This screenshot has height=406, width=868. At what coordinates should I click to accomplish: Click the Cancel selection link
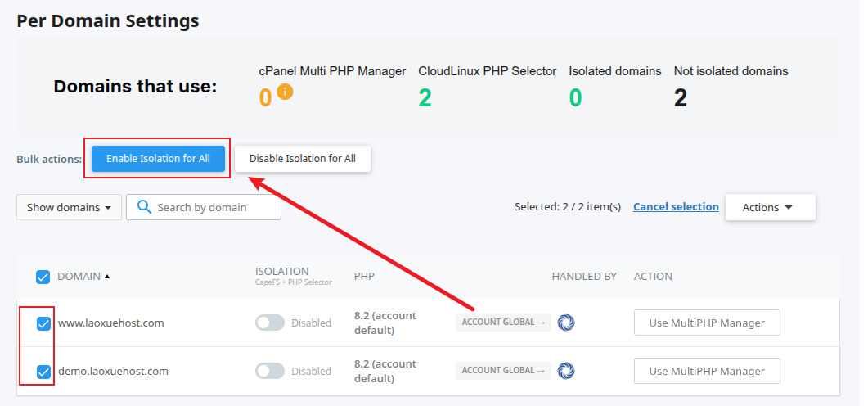(676, 207)
